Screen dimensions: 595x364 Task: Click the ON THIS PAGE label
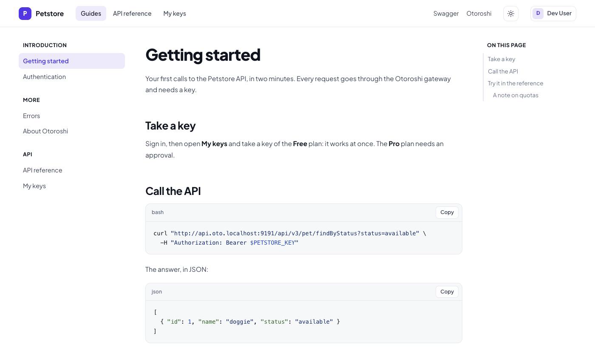click(x=507, y=45)
